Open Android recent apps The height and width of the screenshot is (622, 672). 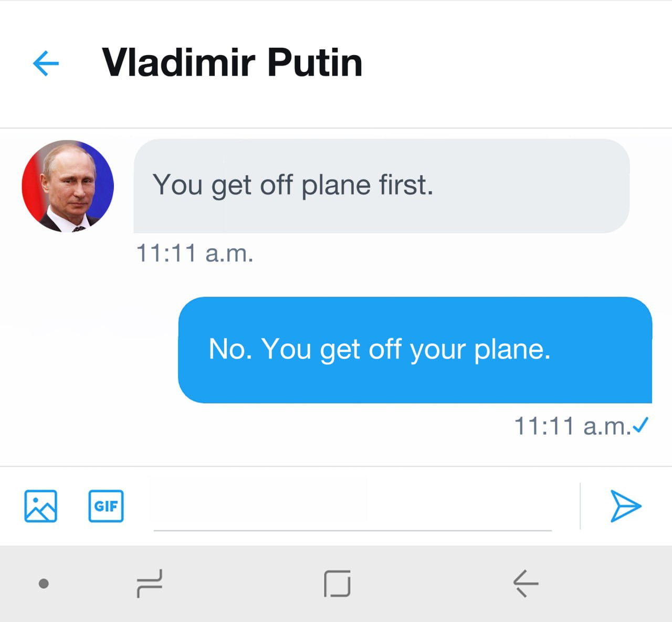150,583
